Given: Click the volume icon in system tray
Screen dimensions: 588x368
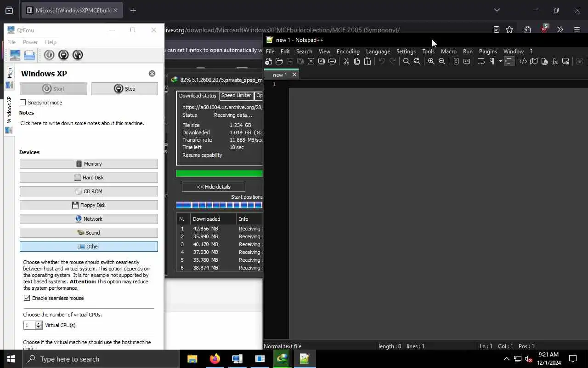Looking at the screenshot, I should tap(528, 359).
